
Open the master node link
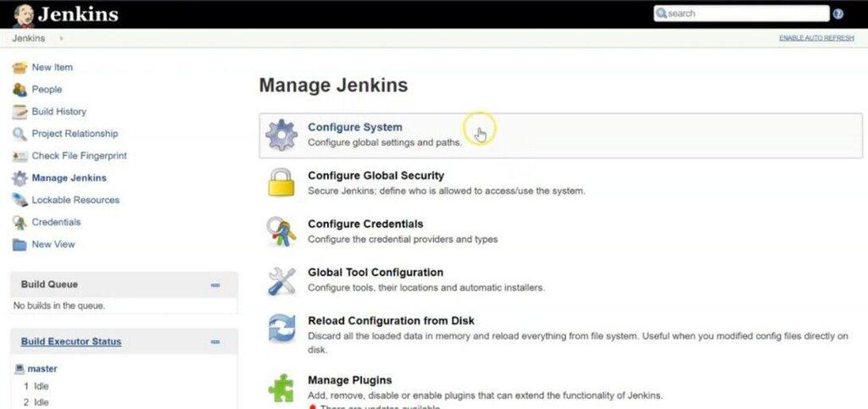pyautogui.click(x=42, y=369)
